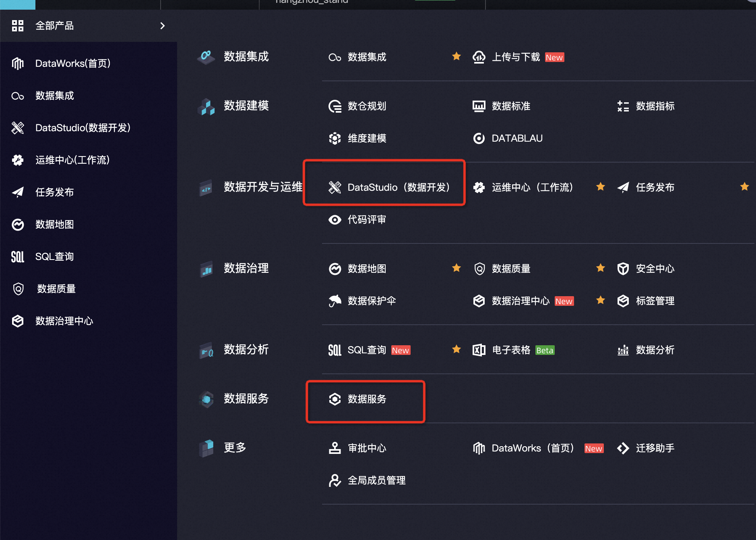Viewport: 756px width, 540px height.
Task: Open 数据治理中心 in the product panel
Action: pyautogui.click(x=521, y=301)
